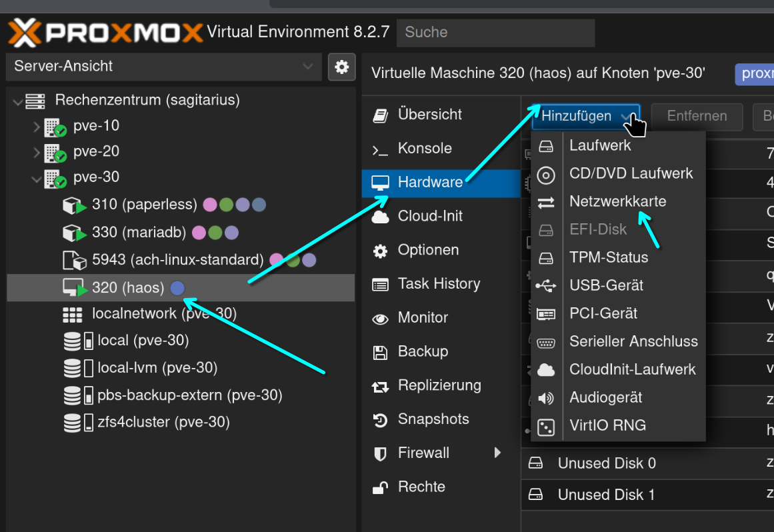Click the pink tag dot on 310 (paperless)
The width and height of the screenshot is (774, 532).
210,205
